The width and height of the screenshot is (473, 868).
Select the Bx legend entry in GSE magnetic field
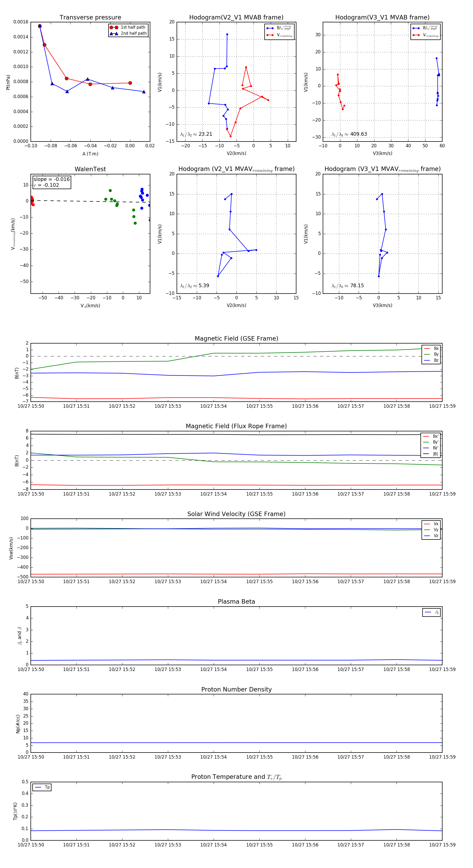click(x=431, y=349)
